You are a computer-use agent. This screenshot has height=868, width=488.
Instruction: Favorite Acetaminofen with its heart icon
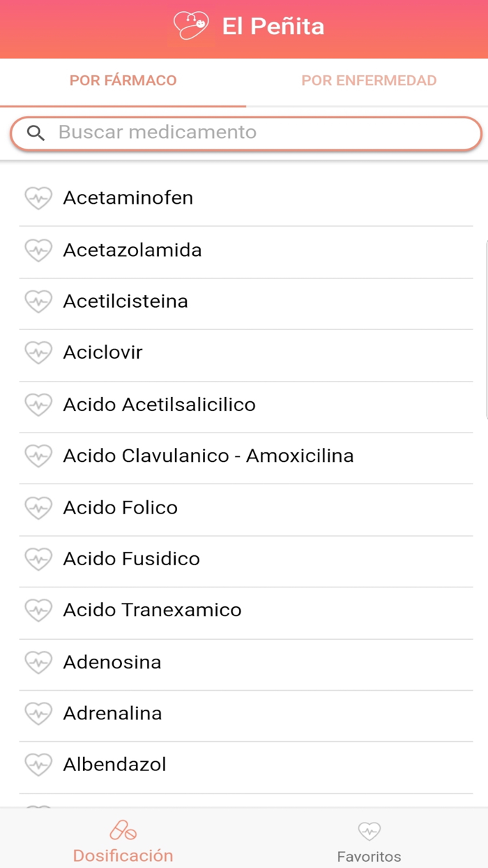coord(38,198)
